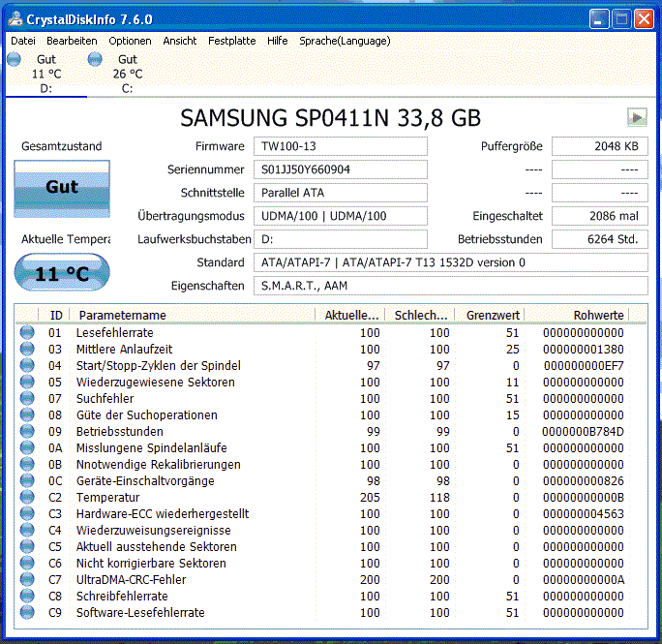Click status icon for row 09 Betriebsstunden

(27, 432)
